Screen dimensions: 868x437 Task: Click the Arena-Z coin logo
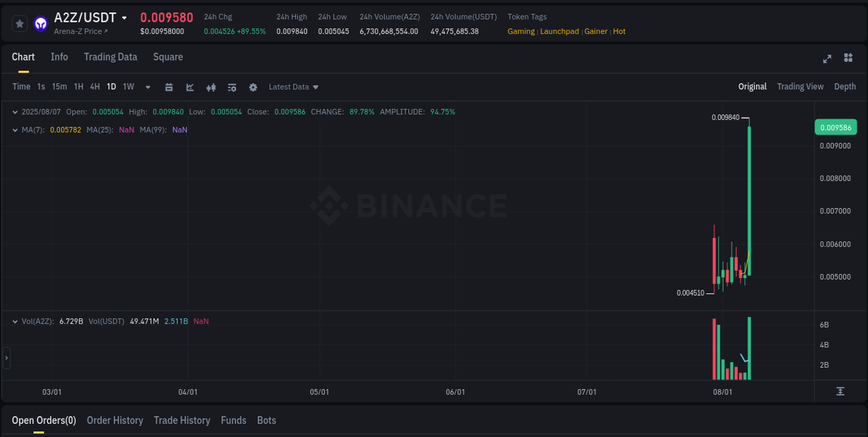coord(40,23)
